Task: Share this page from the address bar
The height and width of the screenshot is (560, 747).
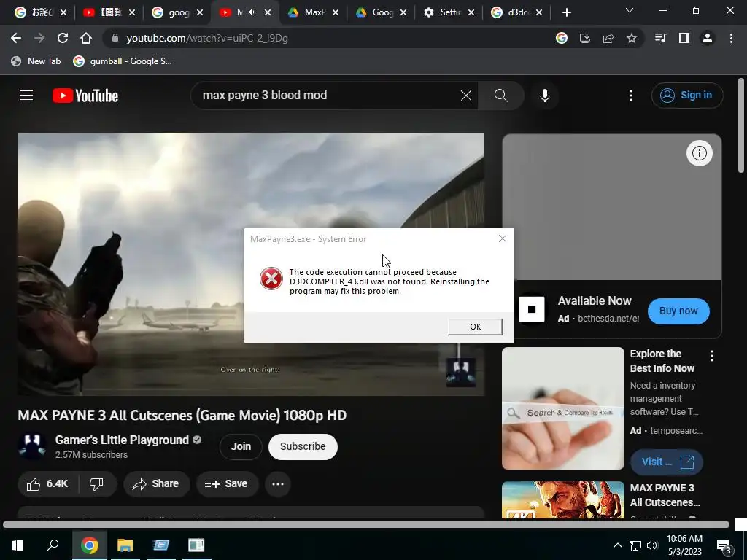Action: click(x=608, y=38)
